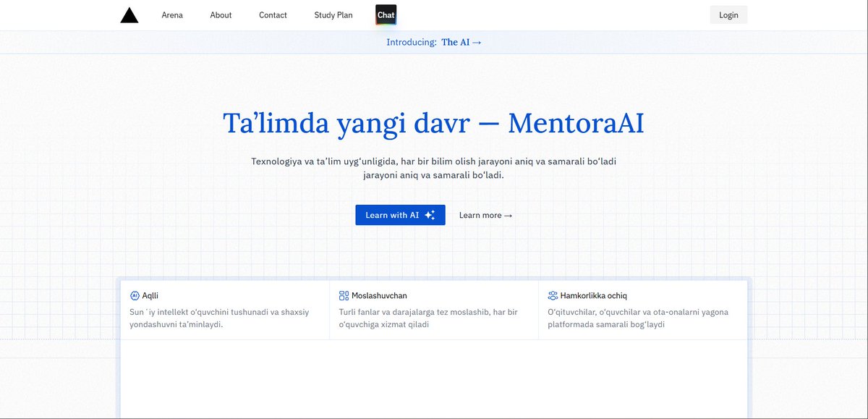The width and height of the screenshot is (868, 419).
Task: Click the people icon beside Hamkorlikka ochiq
Action: coord(553,295)
